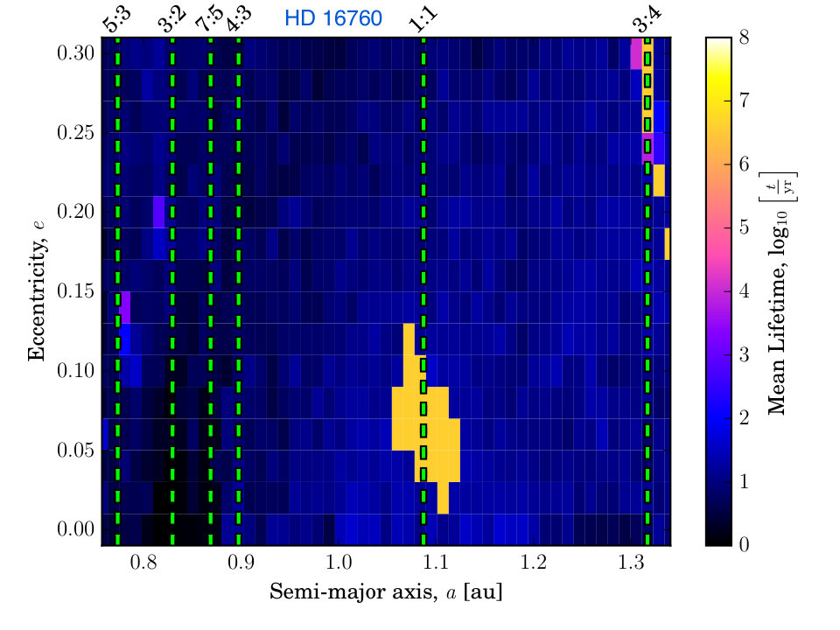Click the 1.0 semi-major axis tick label
The height and width of the screenshot is (630, 840).
(339, 563)
